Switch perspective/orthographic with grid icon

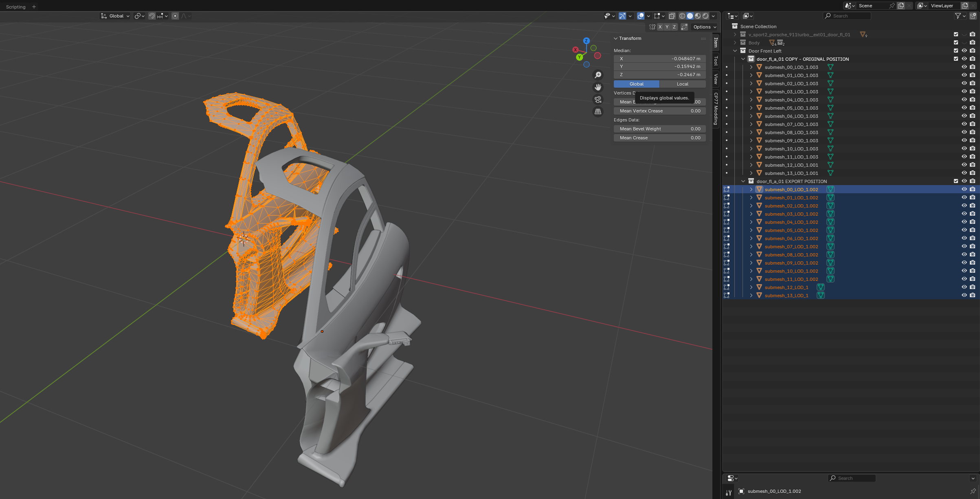(598, 112)
